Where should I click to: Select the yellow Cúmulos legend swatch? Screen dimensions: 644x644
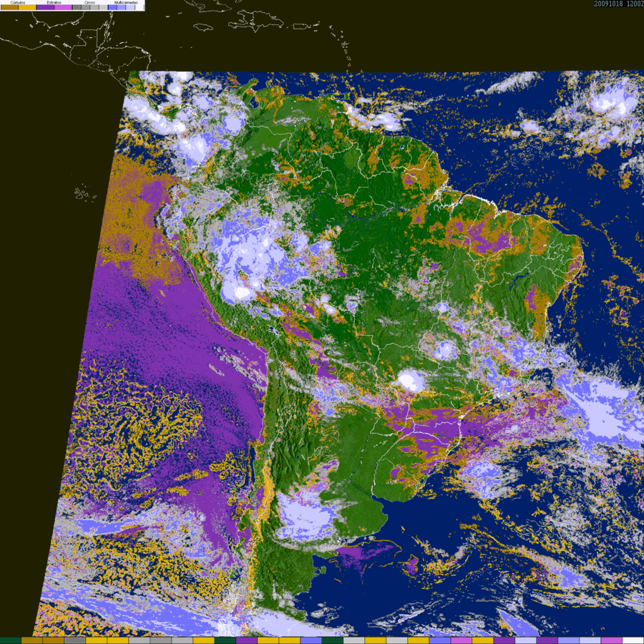[27, 7]
